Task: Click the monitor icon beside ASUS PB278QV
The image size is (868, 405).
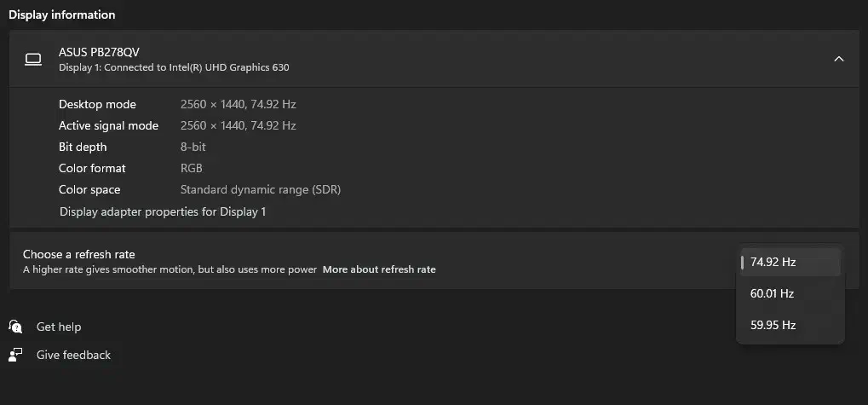Action: click(x=33, y=59)
